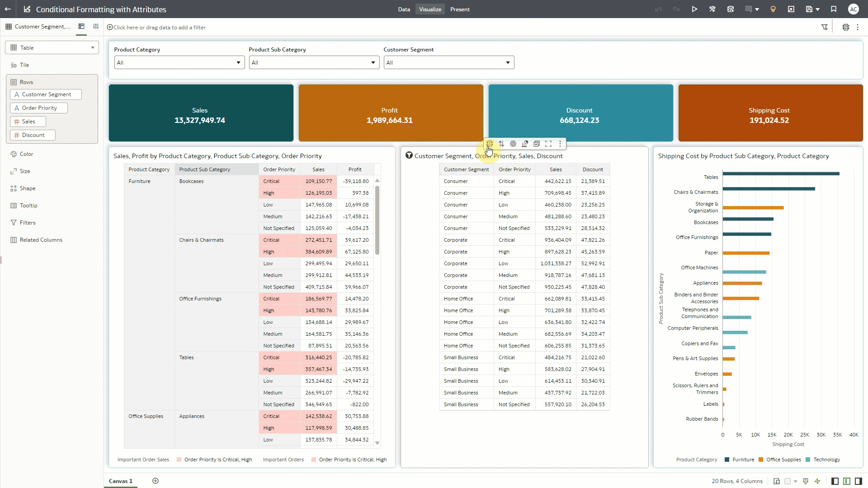Switch to the Data tab

tap(404, 9)
